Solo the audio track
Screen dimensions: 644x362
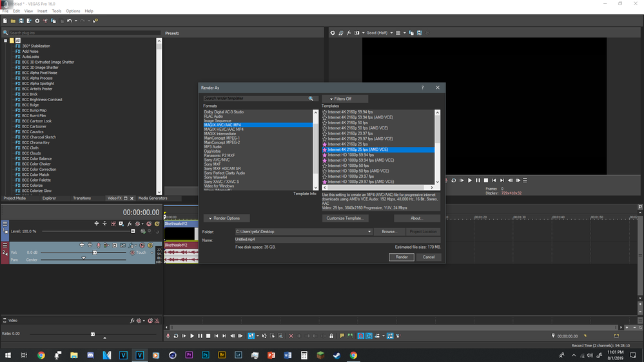(x=150, y=245)
